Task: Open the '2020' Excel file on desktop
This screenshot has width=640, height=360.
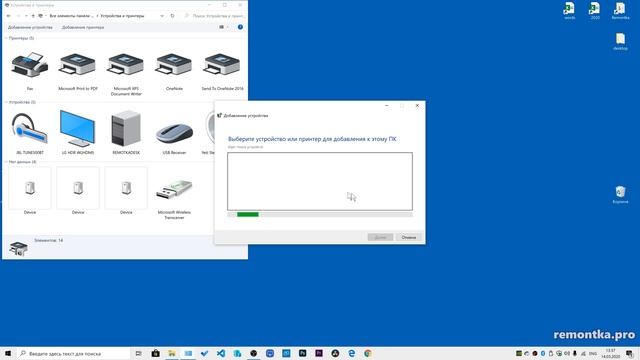Action: click(595, 11)
